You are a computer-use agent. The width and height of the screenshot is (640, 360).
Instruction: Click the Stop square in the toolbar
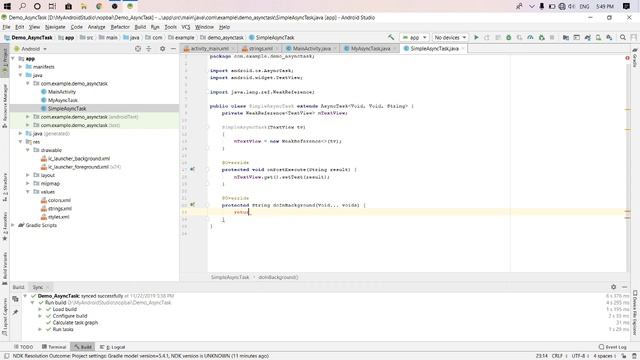552,37
